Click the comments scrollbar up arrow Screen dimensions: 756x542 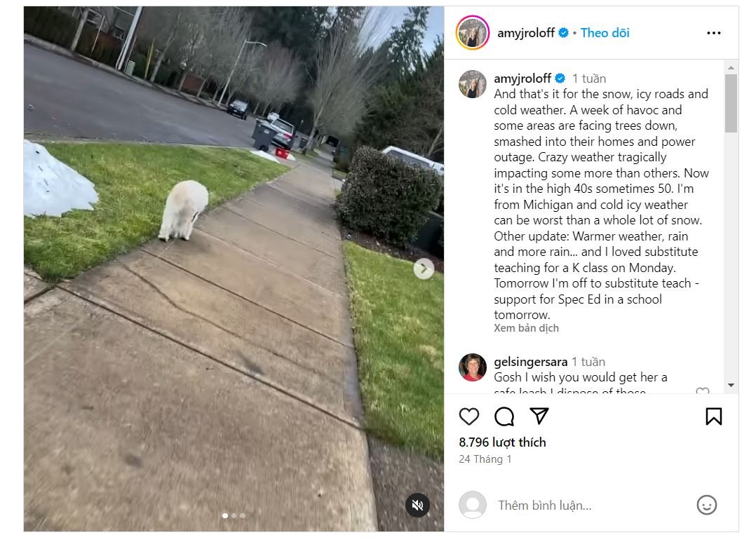(x=731, y=67)
